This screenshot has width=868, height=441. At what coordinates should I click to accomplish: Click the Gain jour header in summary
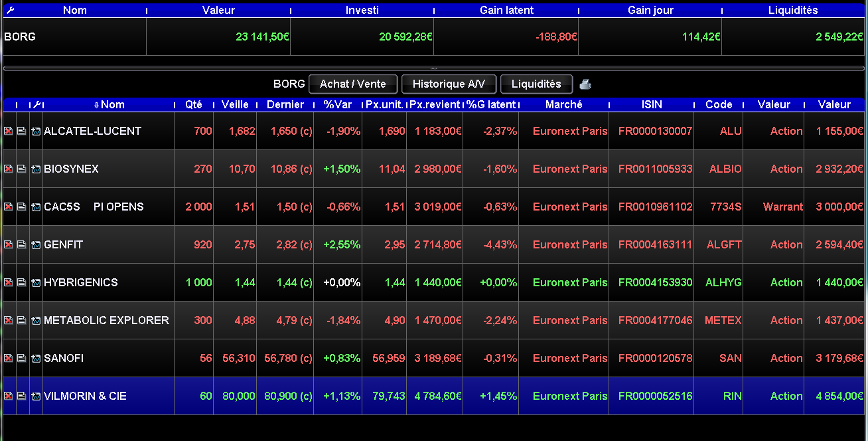tap(650, 11)
